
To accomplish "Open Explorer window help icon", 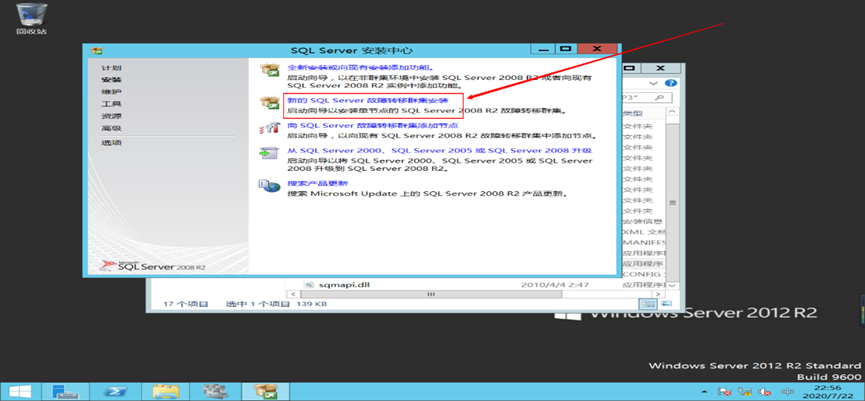I will 671,83.
